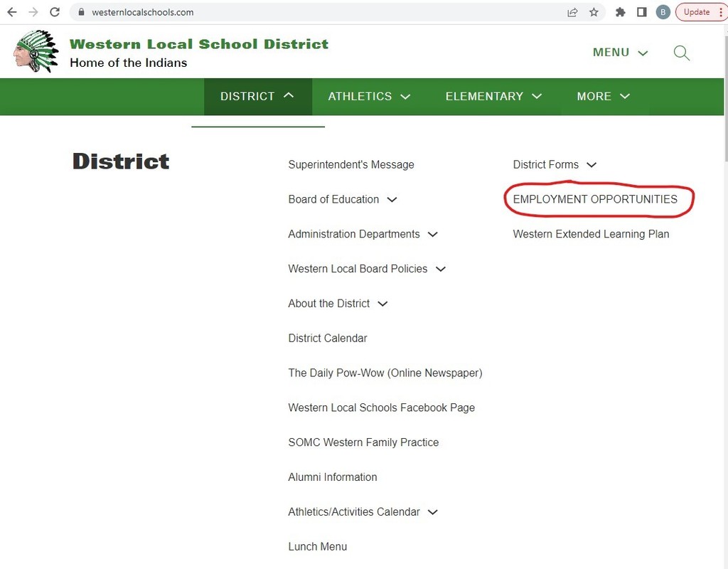728x569 pixels.
Task: Open the ATHLETICS navigation menu
Action: coord(369,97)
